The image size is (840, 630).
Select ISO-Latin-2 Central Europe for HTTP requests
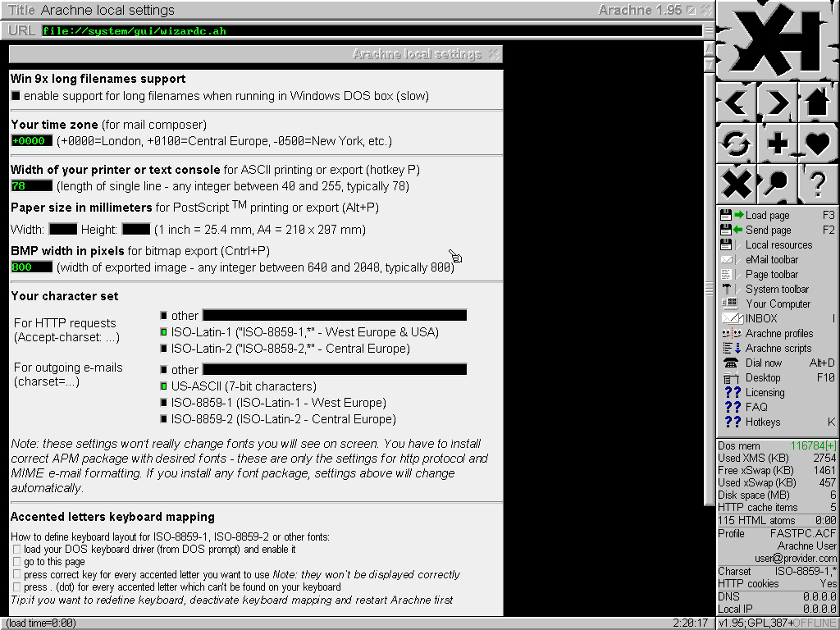coord(164,349)
